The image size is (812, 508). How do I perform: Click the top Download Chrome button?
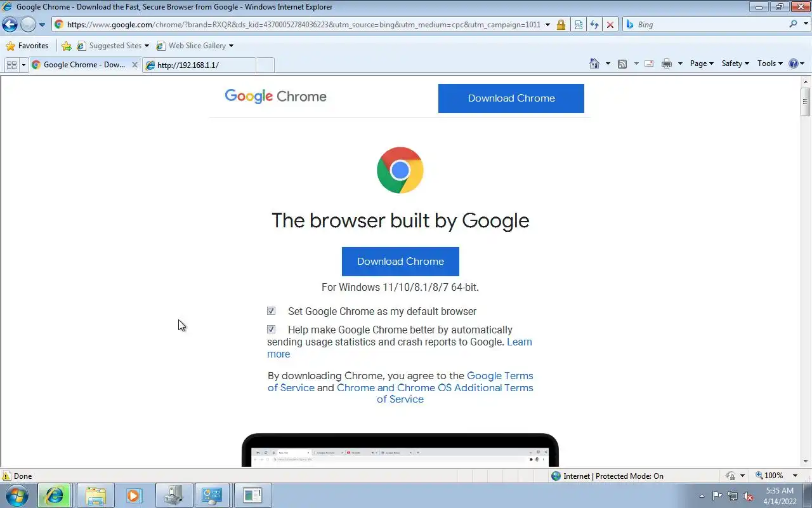pos(511,98)
